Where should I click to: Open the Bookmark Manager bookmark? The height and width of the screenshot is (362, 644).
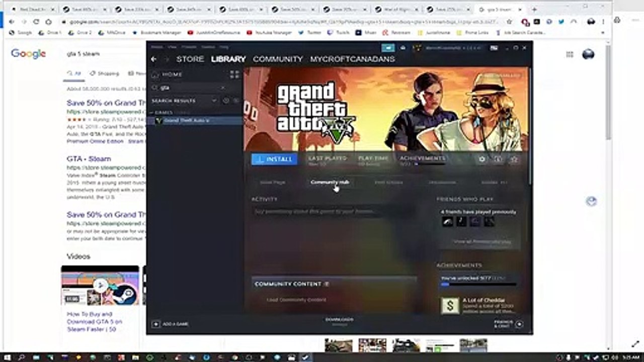click(x=156, y=32)
